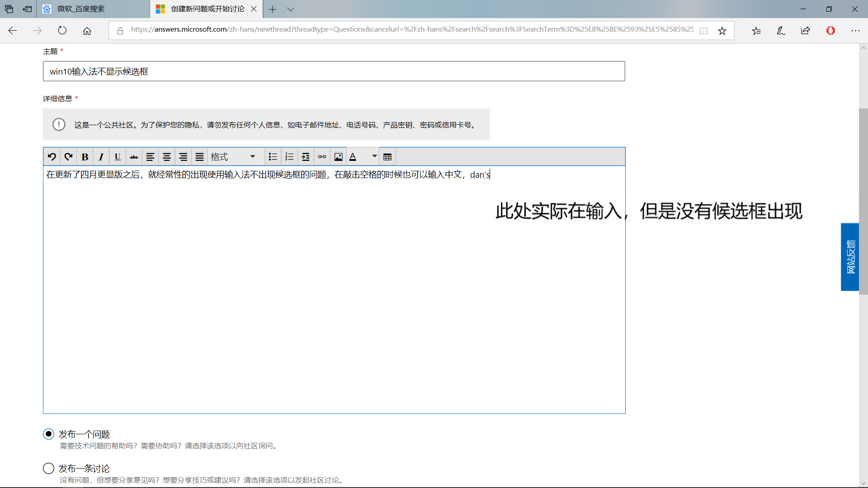This screenshot has height=488, width=868.
Task: Insert a bulleted list
Action: tap(273, 157)
